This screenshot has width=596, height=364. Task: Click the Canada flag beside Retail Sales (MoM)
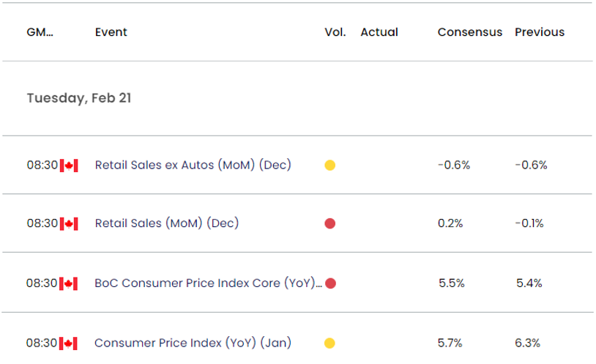[x=69, y=224]
